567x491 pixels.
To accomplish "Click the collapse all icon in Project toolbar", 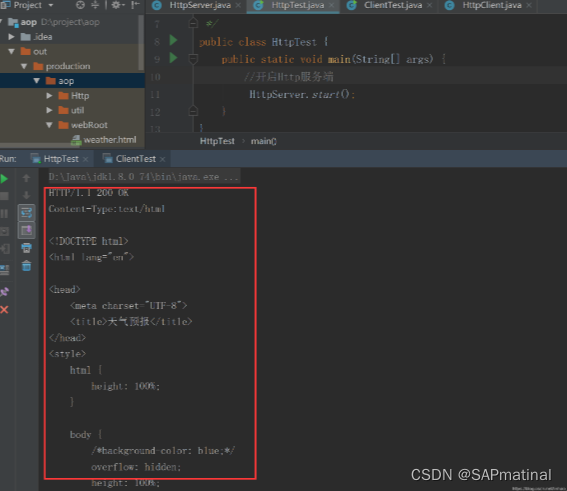I will (x=95, y=5).
